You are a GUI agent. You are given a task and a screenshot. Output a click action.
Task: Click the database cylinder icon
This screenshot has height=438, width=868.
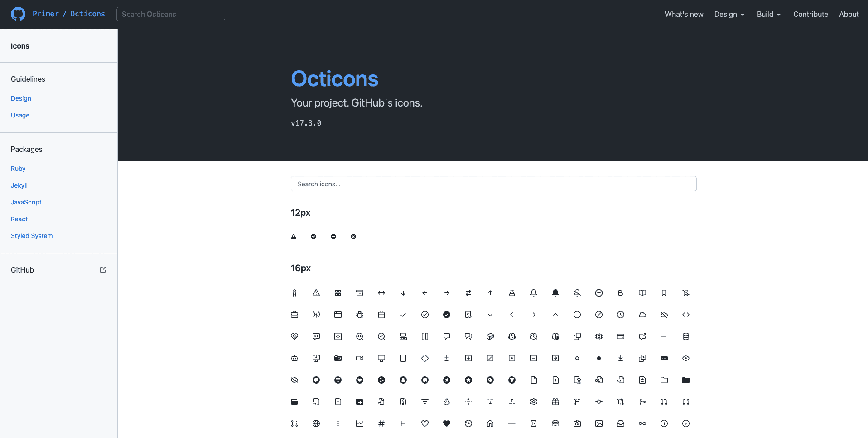click(686, 336)
